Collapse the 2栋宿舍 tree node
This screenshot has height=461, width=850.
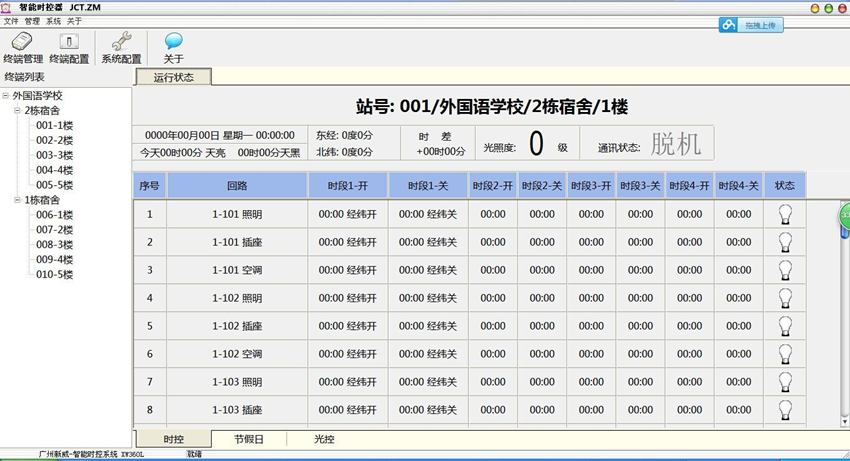(x=18, y=111)
